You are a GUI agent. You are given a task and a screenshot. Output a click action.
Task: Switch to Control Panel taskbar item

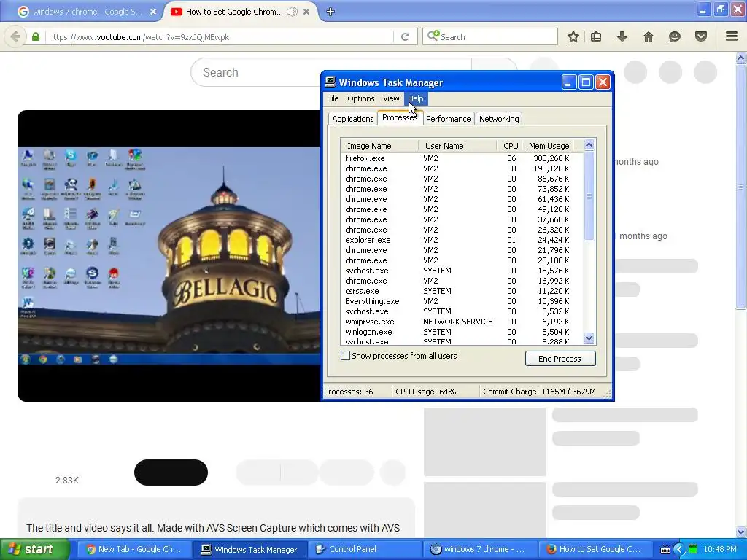pyautogui.click(x=365, y=549)
